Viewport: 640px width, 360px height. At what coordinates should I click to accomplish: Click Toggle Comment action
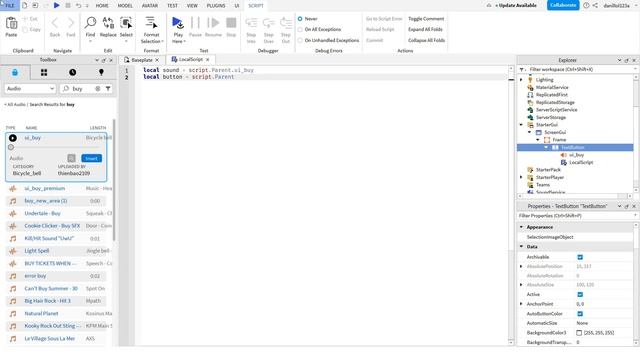tap(426, 19)
